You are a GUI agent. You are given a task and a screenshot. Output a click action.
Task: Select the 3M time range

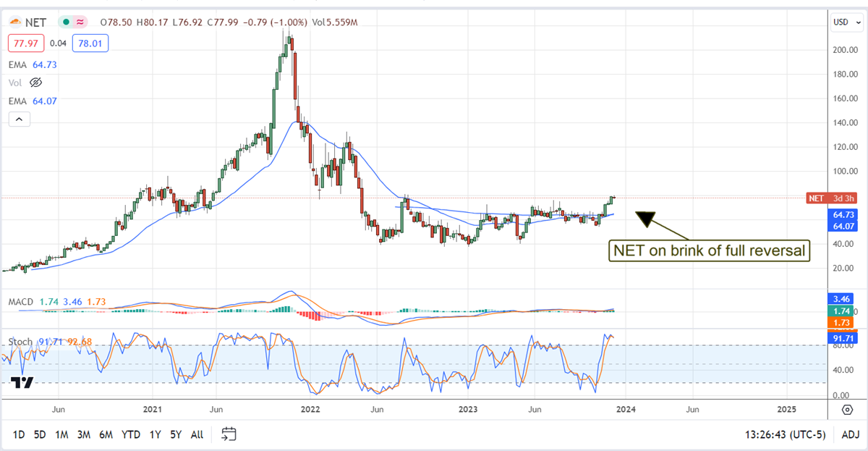(x=83, y=435)
